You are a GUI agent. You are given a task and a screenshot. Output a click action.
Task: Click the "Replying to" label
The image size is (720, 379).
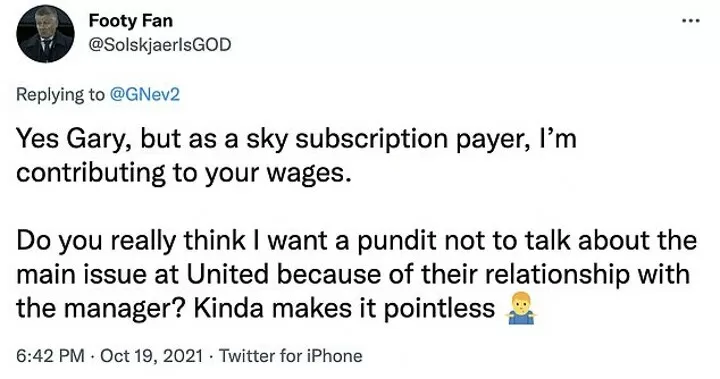[x=61, y=95]
